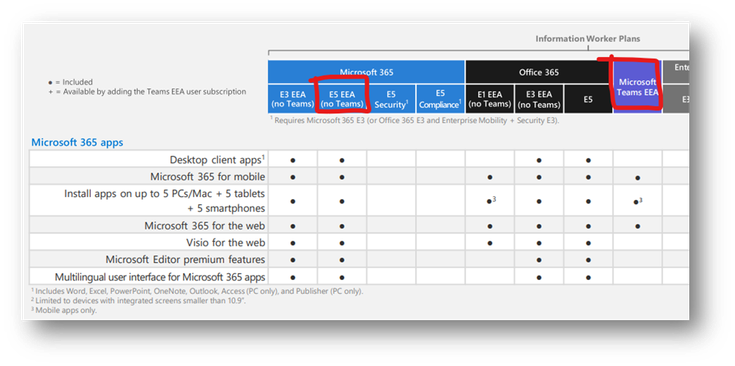Select the black "Office 365" group header
Image resolution: width=735 pixels, height=366 pixels.
coord(539,72)
